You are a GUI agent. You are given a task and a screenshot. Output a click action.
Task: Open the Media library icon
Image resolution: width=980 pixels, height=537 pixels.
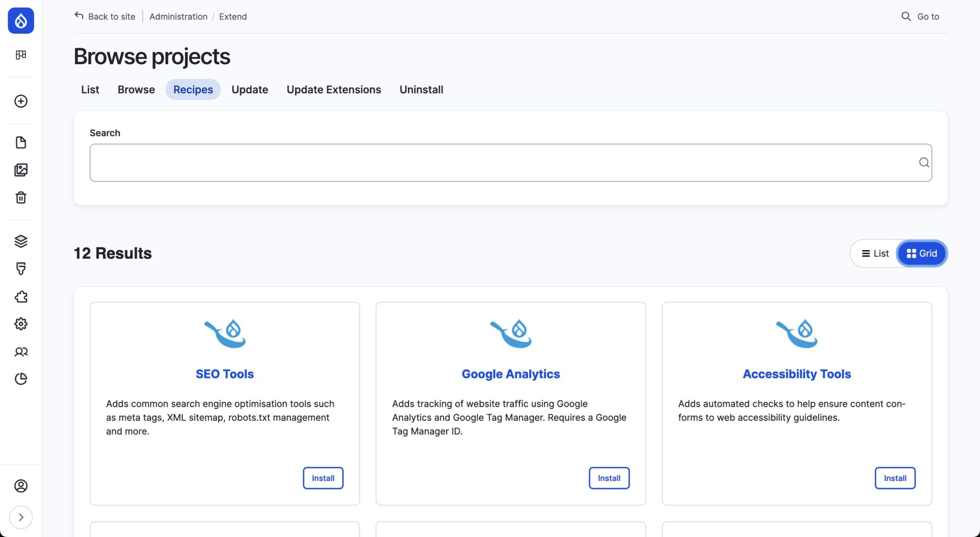tap(21, 170)
